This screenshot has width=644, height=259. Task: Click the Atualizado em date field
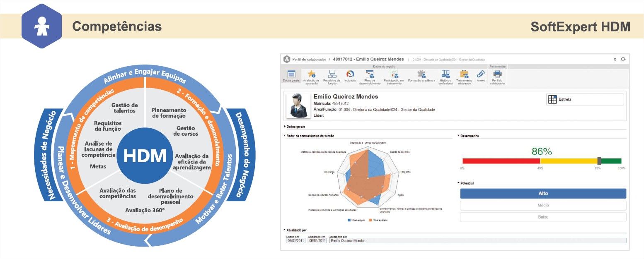pyautogui.click(x=317, y=241)
